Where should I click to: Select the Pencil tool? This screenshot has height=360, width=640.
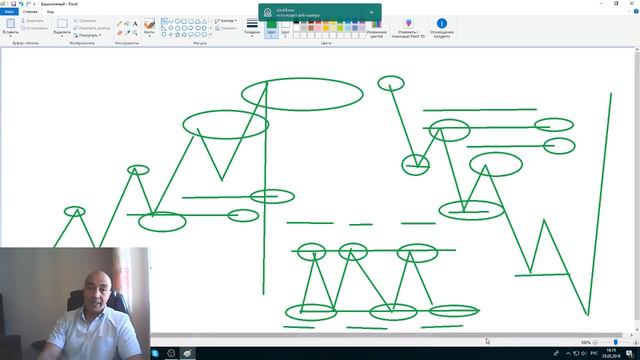point(119,24)
